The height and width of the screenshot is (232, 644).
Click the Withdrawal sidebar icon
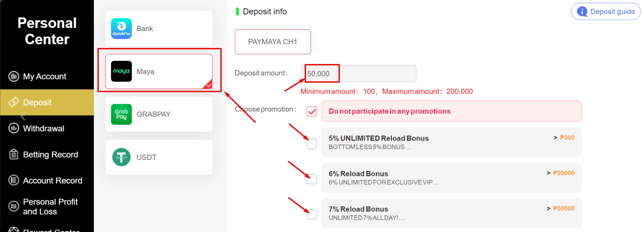point(14,128)
